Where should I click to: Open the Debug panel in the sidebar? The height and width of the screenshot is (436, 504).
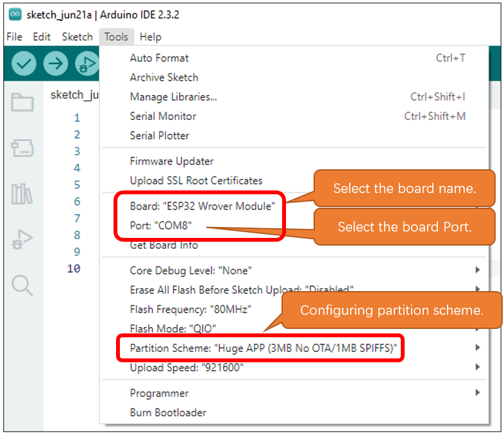pos(22,239)
